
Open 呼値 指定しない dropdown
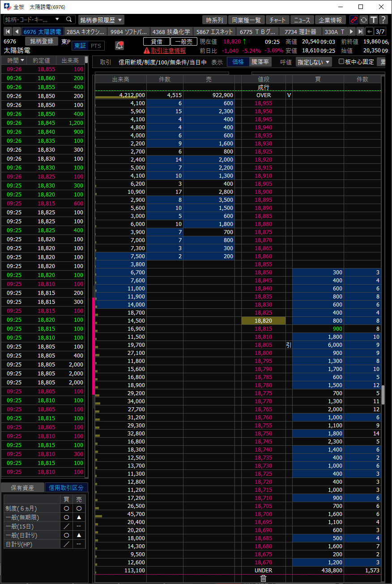(x=314, y=62)
